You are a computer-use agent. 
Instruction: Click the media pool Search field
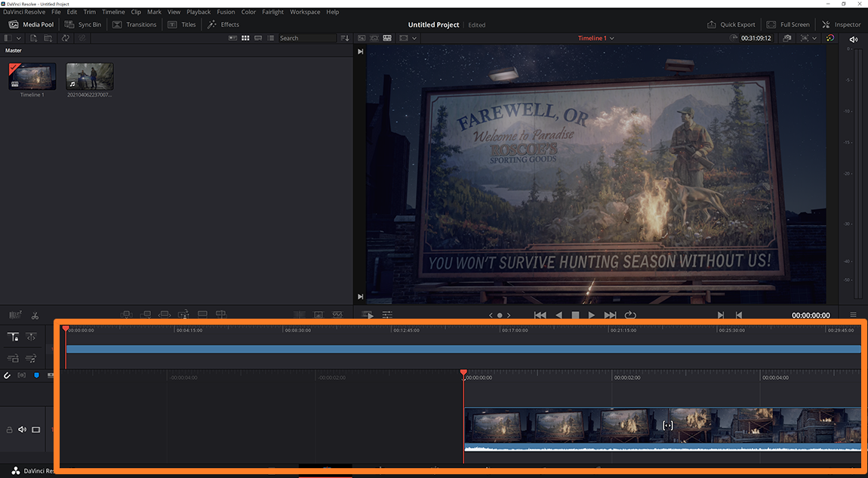307,39
